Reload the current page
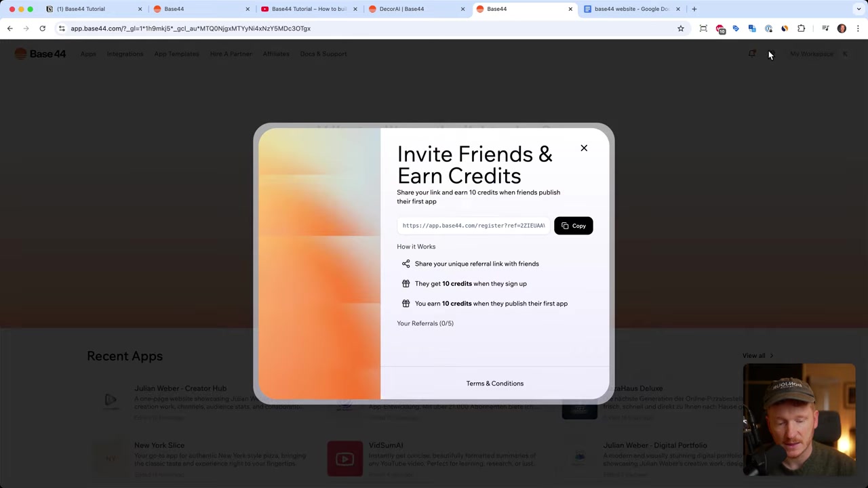Viewport: 868px width, 488px height. coord(42,28)
